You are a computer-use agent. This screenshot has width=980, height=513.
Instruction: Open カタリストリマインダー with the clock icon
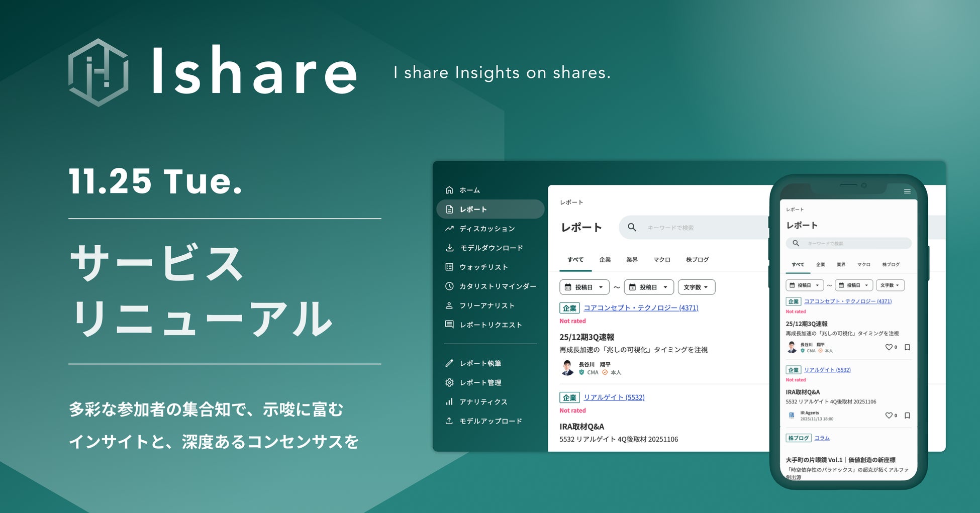click(449, 286)
